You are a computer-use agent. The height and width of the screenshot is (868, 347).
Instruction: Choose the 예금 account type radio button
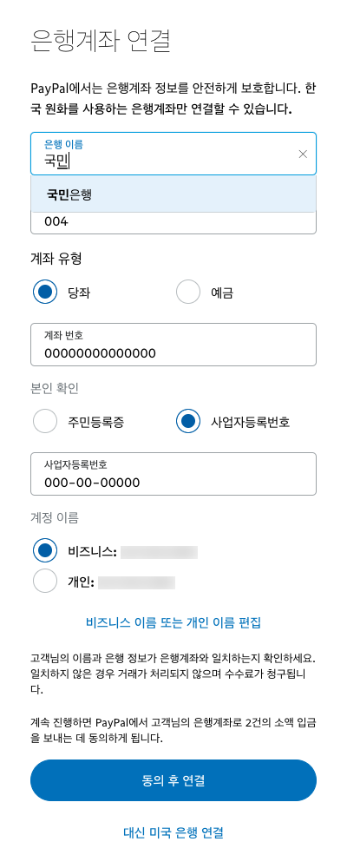[x=188, y=292]
